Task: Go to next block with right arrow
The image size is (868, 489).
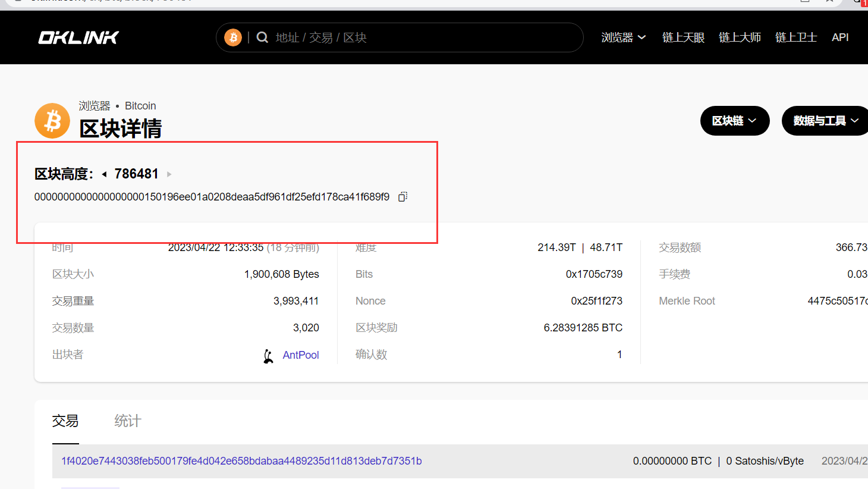Action: point(169,174)
